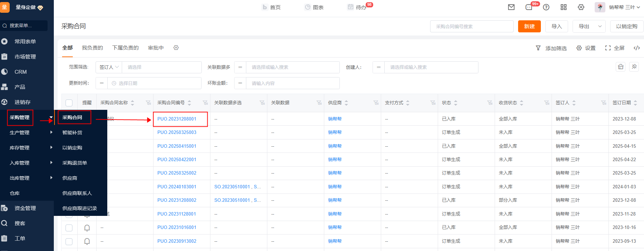Toggle the select-all header checkbox
This screenshot has height=251, width=644.
click(x=69, y=103)
